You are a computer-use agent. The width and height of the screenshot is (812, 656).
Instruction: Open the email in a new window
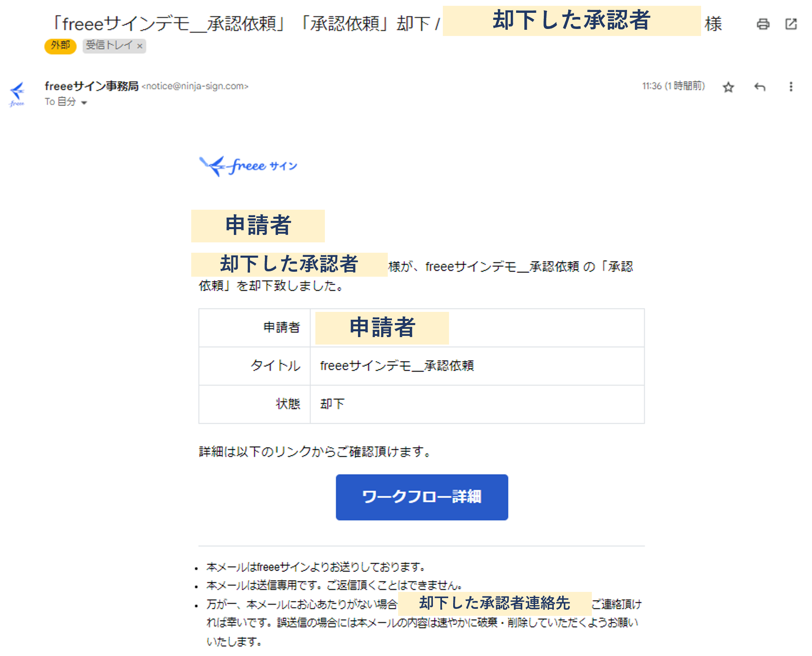pos(791,24)
